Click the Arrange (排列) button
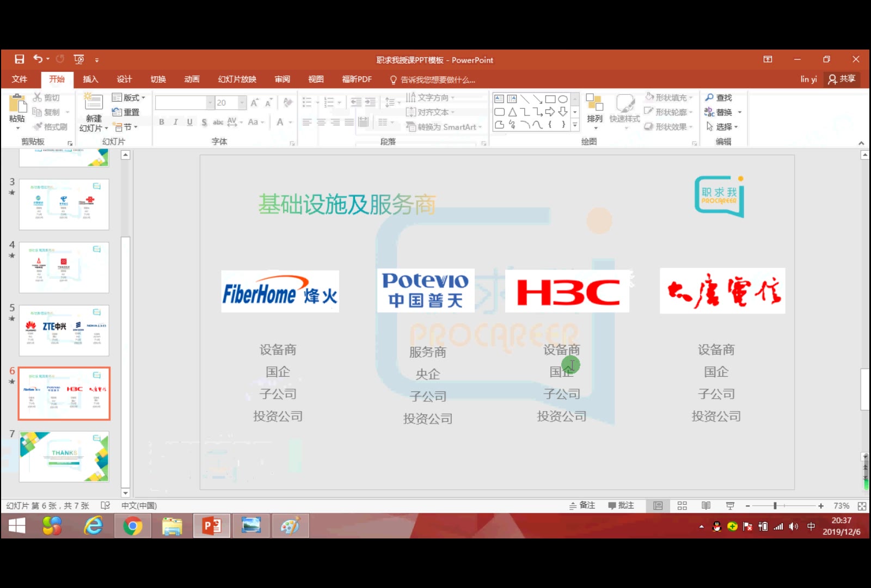The height and width of the screenshot is (588, 871). click(594, 111)
